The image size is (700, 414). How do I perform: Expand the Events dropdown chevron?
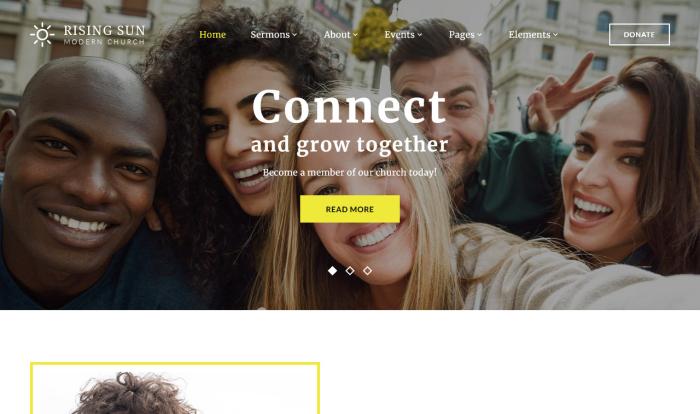tap(420, 35)
